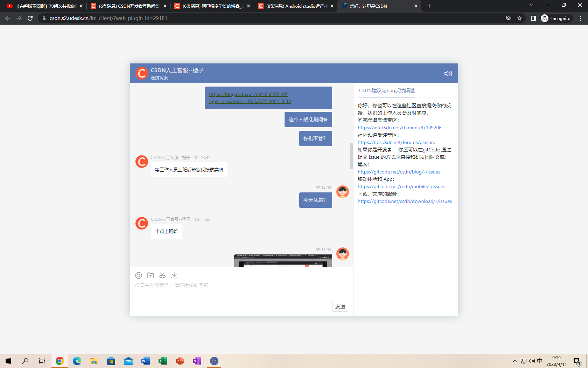The image size is (588, 368).
Task: Focus the chat message input field
Action: point(241,286)
